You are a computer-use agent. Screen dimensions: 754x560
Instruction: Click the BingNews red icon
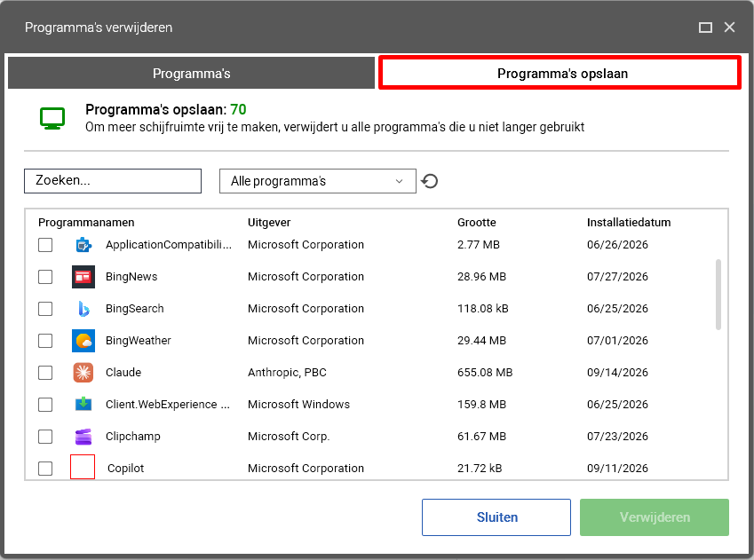coord(83,277)
